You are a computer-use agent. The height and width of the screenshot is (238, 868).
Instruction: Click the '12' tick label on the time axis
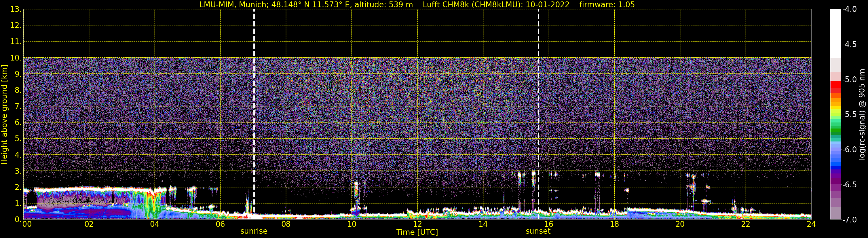(x=417, y=224)
